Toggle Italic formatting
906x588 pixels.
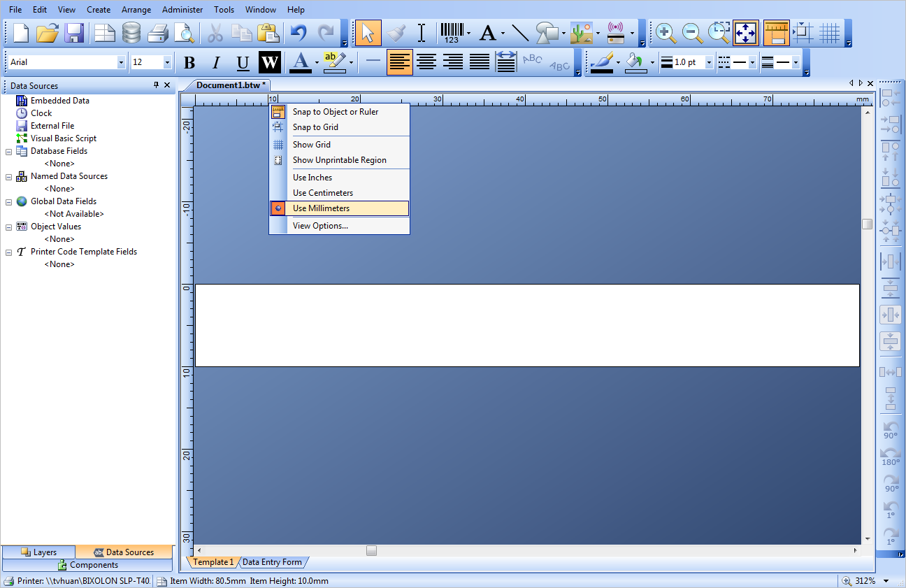(216, 63)
